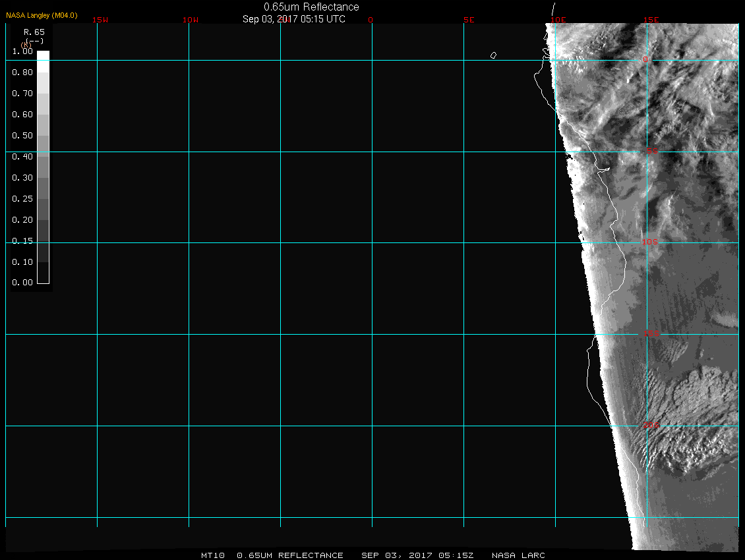Click the 1.00 label on the colorbar
The width and height of the screenshot is (745, 560).
(x=22, y=51)
